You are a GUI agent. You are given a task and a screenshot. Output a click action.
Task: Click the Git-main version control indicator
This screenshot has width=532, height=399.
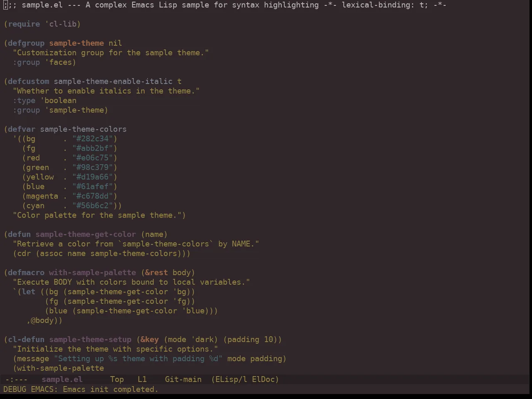(x=183, y=379)
